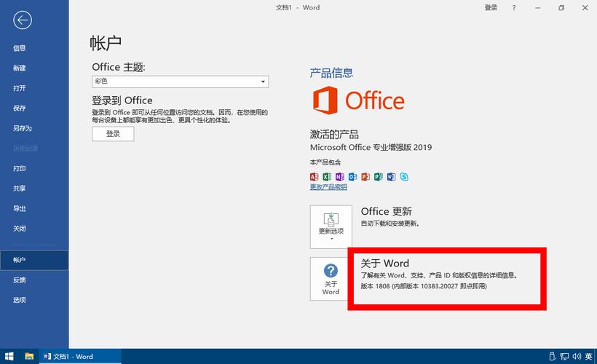Choose 导出 in the sidebar

pyautogui.click(x=20, y=209)
